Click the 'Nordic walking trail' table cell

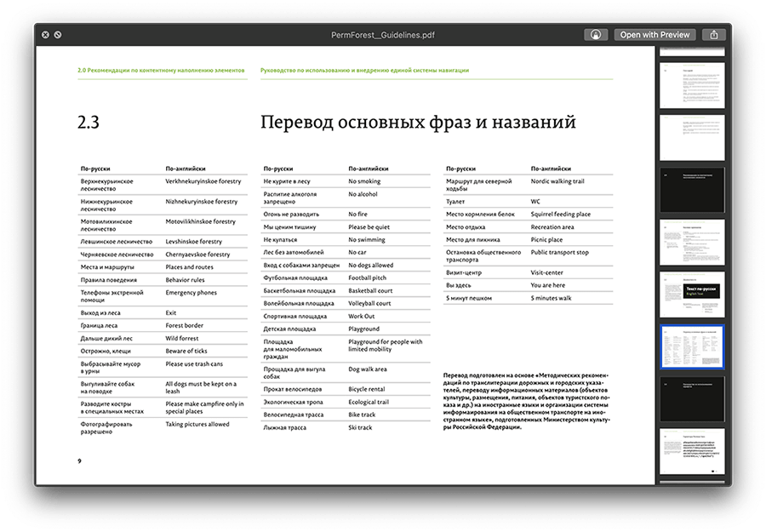click(557, 181)
